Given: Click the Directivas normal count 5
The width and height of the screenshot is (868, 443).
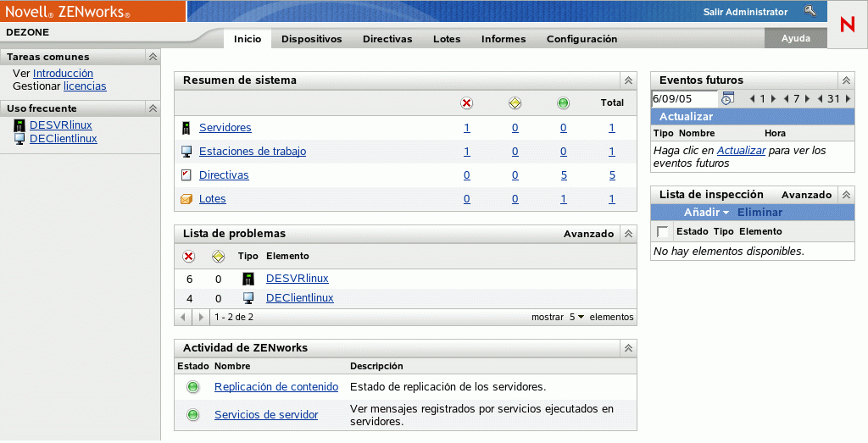Looking at the screenshot, I should (x=564, y=175).
